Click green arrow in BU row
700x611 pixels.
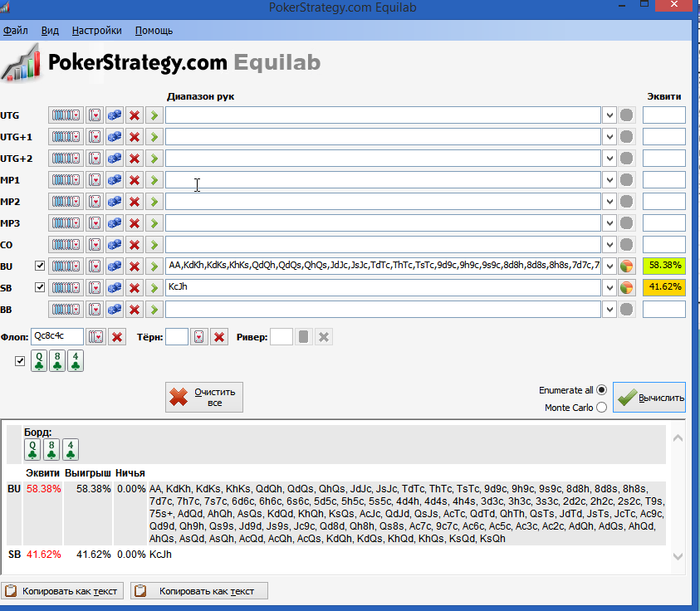tap(154, 266)
